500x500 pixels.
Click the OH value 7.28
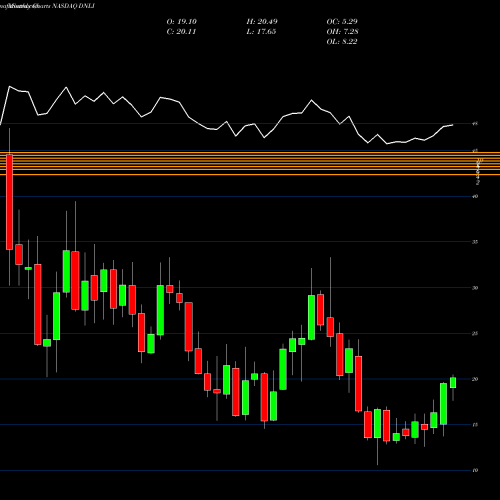tap(342, 32)
